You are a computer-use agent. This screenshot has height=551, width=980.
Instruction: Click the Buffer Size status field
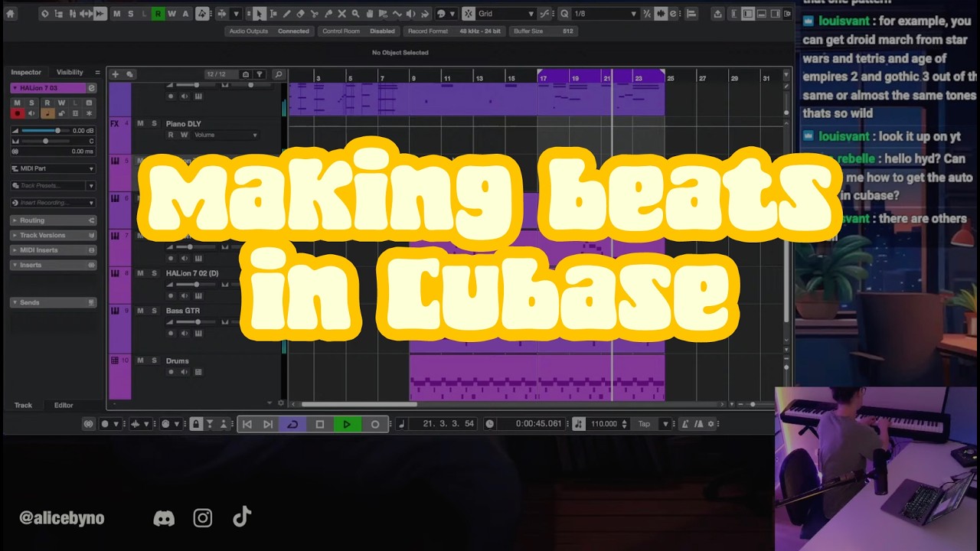(x=544, y=31)
